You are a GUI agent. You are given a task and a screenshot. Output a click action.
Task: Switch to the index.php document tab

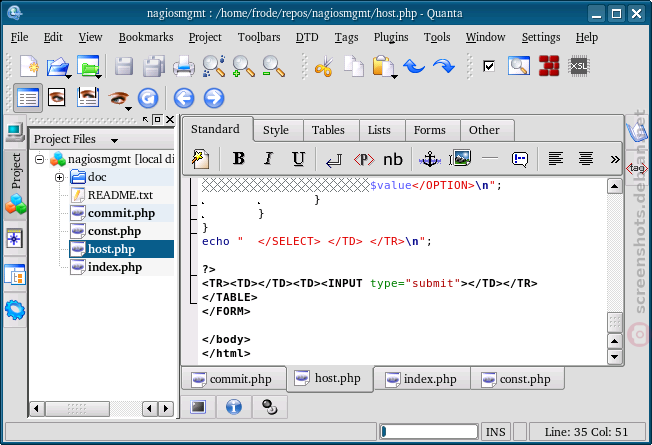coord(422,379)
